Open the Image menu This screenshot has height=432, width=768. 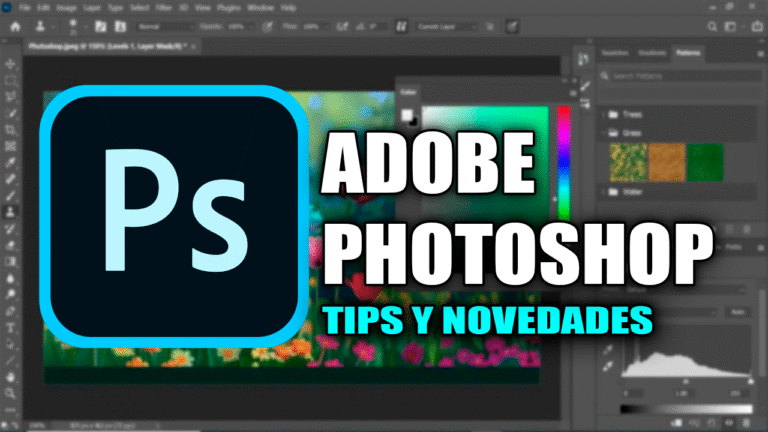66,8
